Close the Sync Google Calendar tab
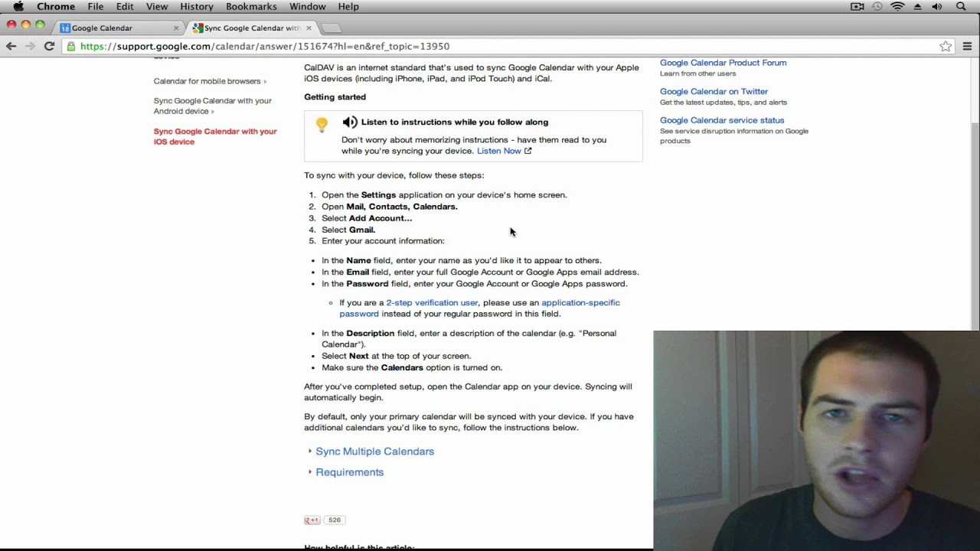This screenshot has height=551, width=980. click(x=309, y=28)
